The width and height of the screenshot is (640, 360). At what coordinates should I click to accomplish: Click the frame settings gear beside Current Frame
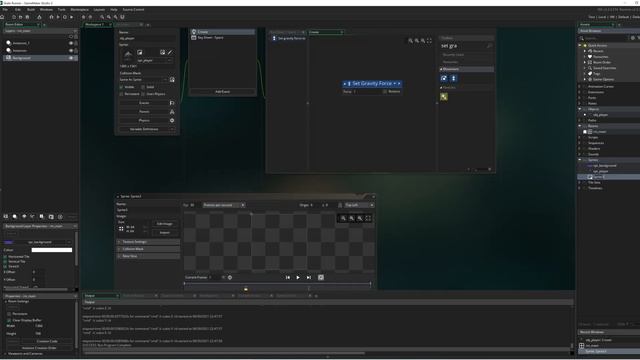pos(230,278)
